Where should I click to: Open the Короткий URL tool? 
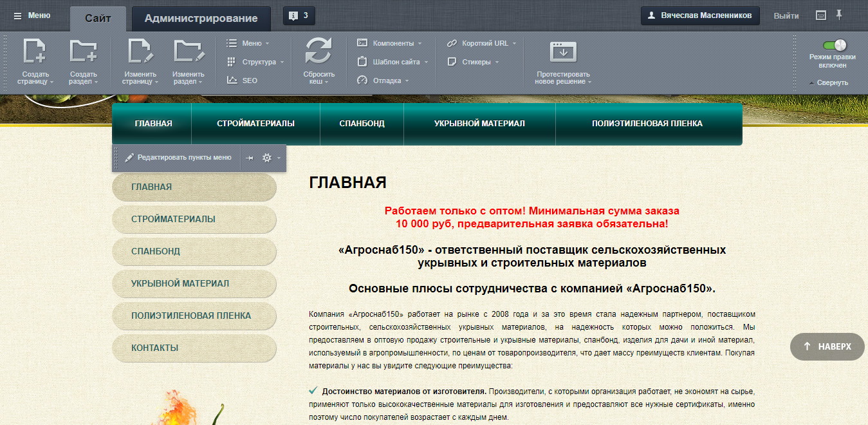coord(481,43)
